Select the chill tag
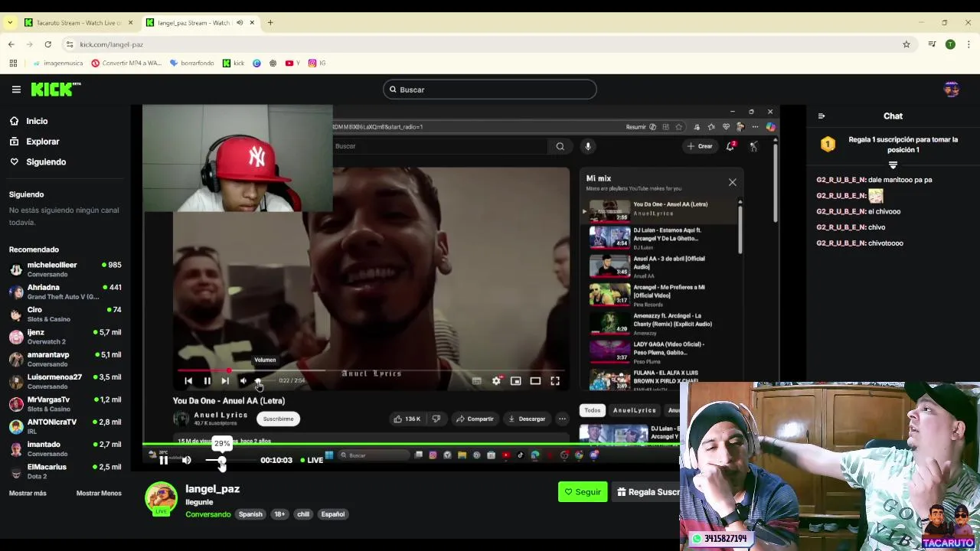Viewport: 980px width, 551px height. coord(303,514)
